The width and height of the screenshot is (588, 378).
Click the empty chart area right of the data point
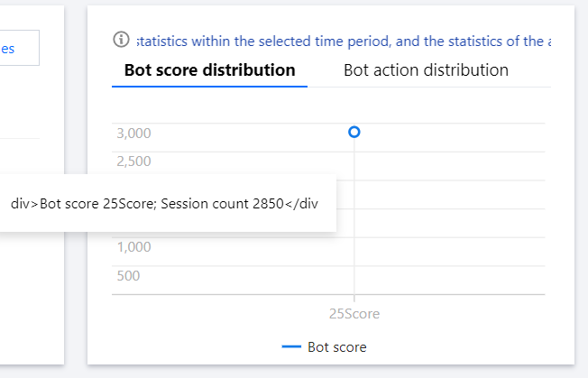450,210
